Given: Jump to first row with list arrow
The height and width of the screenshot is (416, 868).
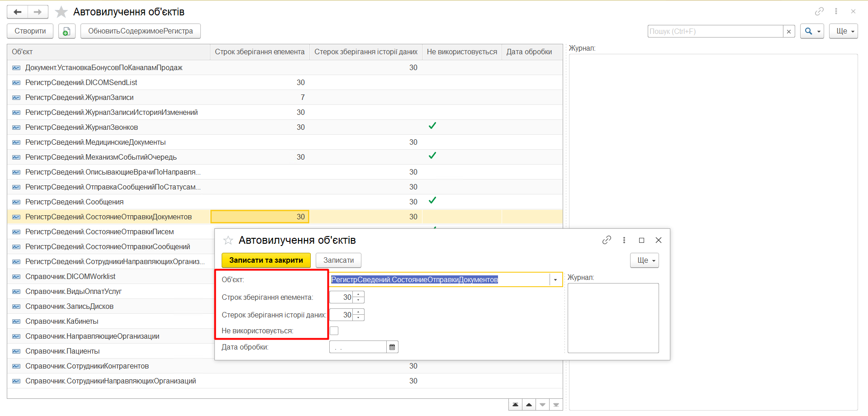Looking at the screenshot, I should point(515,405).
